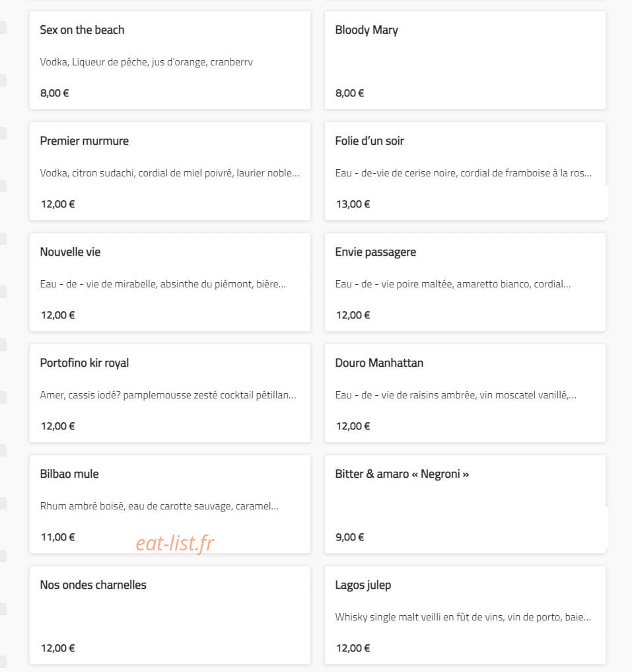The image size is (632, 672).
Task: Select Nos ondes charnelles cocktail
Action: (170, 615)
